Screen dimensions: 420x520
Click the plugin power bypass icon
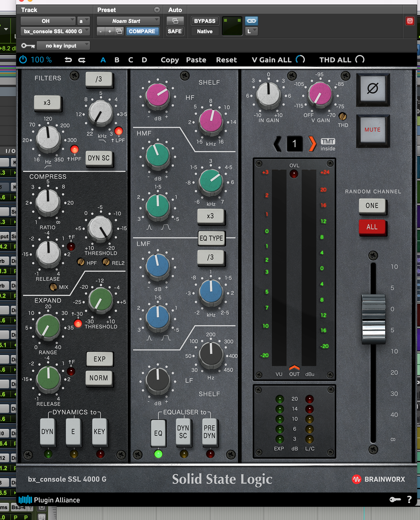click(23, 60)
